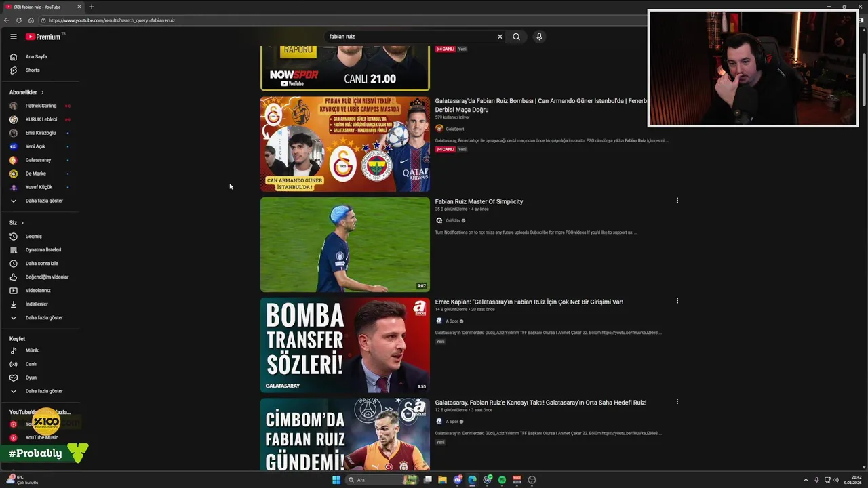
Task: Open the YouTube hamburger guide menu
Action: pos(13,37)
